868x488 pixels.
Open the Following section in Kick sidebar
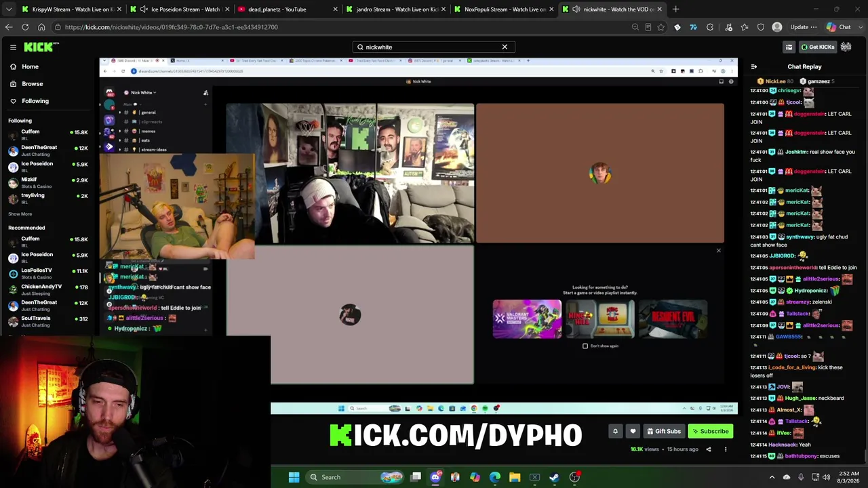[35, 101]
